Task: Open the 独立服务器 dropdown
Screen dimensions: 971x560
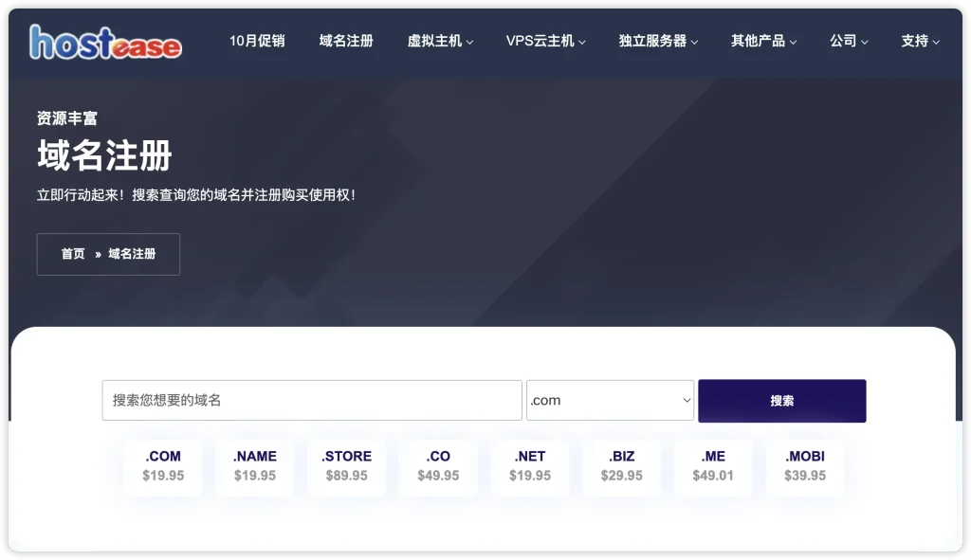Action: pyautogui.click(x=658, y=41)
